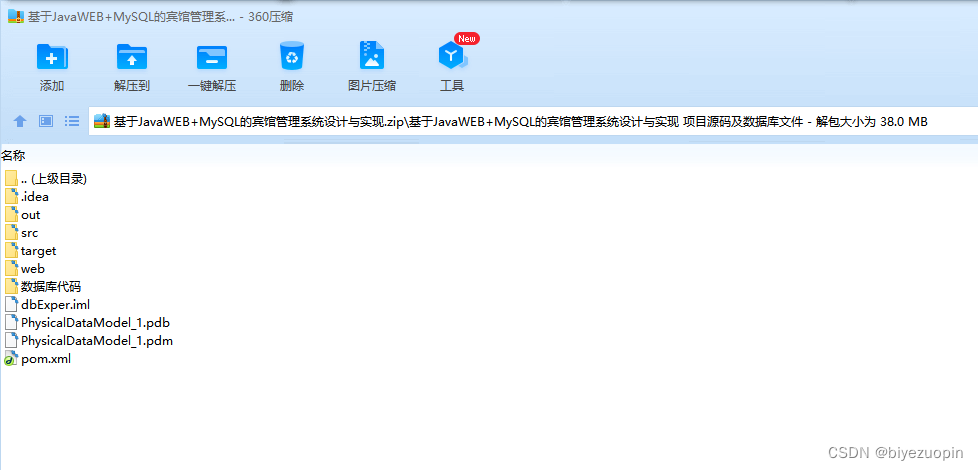Image resolution: width=978 pixels, height=470 pixels.
Task: Click the 一键解压 label text
Action: pos(212,86)
